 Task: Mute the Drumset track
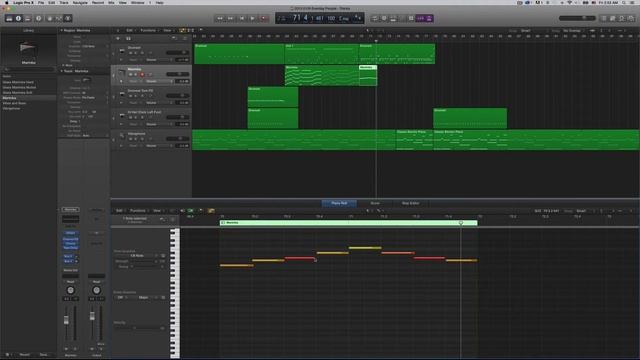point(131,53)
